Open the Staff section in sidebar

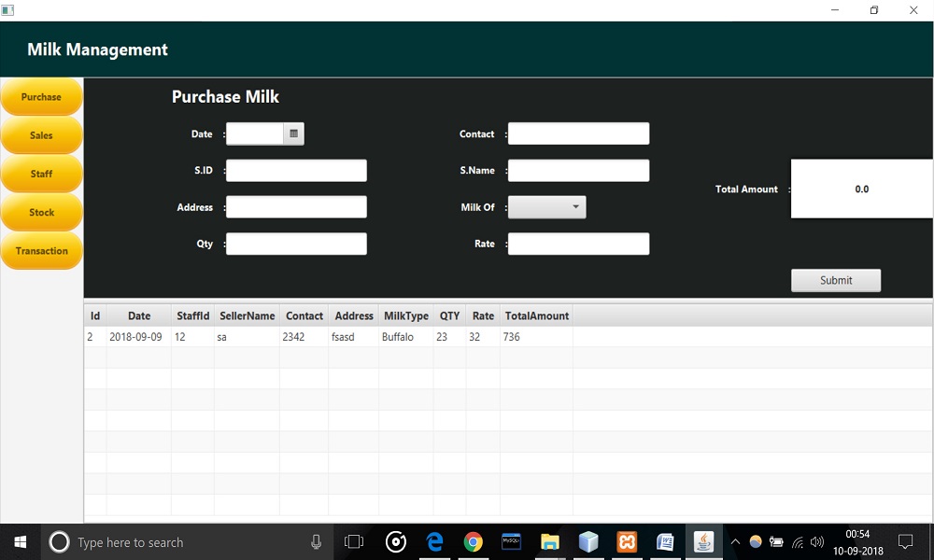tap(41, 175)
